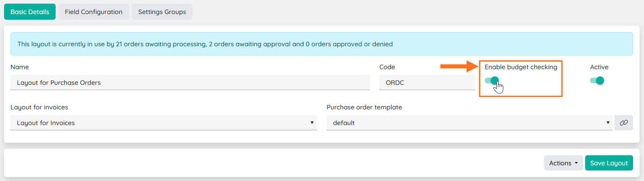Click the chain link icon beside template dropdown
Screen dimensions: 644x181
pos(623,123)
